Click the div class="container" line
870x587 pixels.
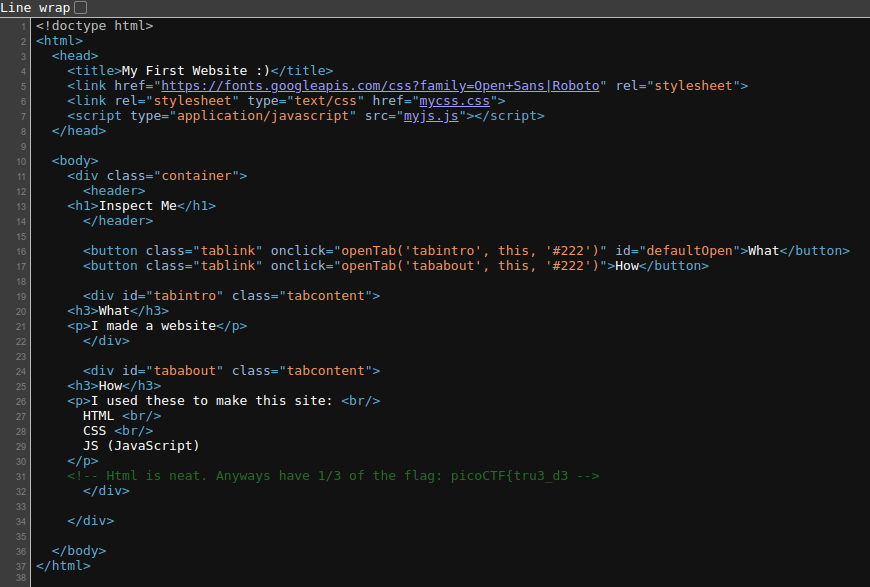click(x=157, y=175)
